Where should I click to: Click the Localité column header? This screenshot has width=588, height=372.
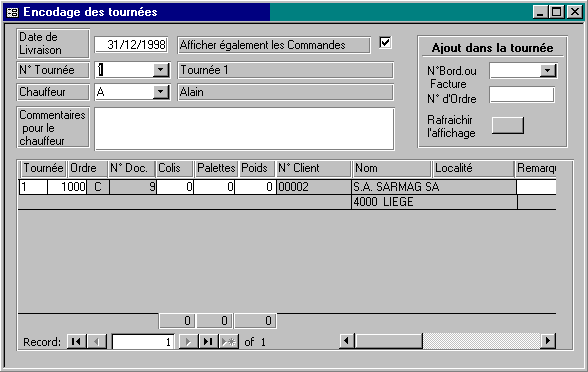coord(473,168)
